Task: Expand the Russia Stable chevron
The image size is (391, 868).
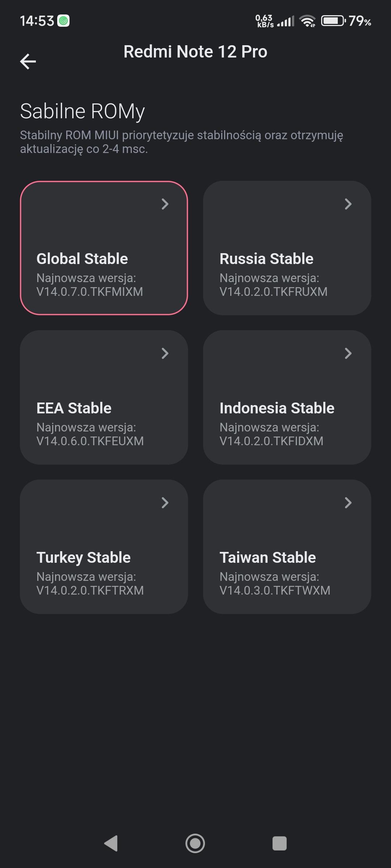Action: pyautogui.click(x=348, y=204)
